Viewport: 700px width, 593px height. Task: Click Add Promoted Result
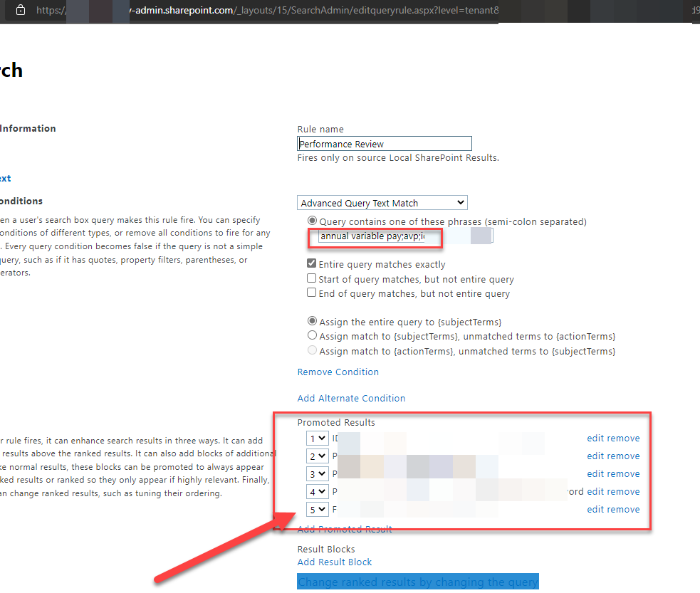click(x=345, y=528)
